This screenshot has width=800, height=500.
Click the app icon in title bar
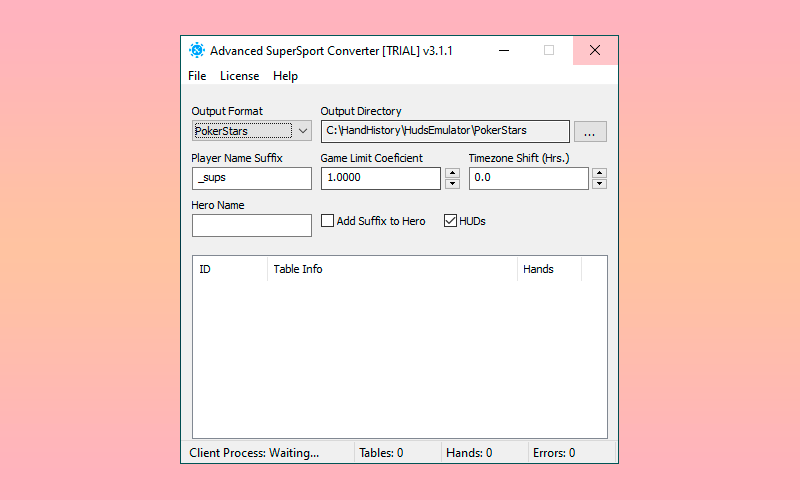pos(197,51)
